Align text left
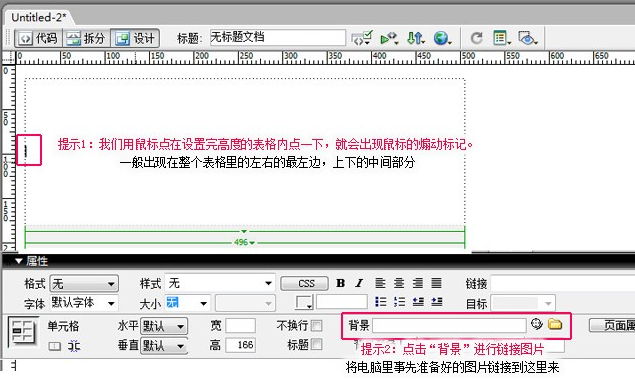This screenshot has width=635, height=380. click(x=380, y=283)
